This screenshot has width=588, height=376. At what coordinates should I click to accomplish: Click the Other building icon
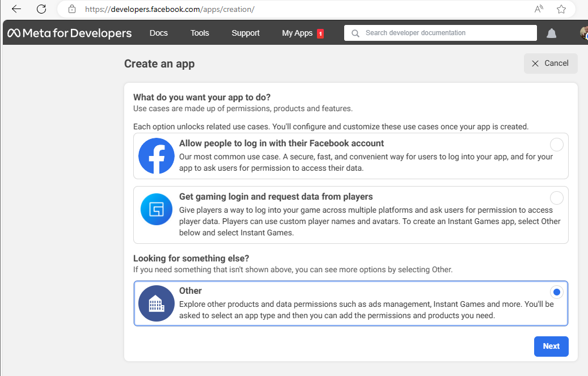click(156, 303)
